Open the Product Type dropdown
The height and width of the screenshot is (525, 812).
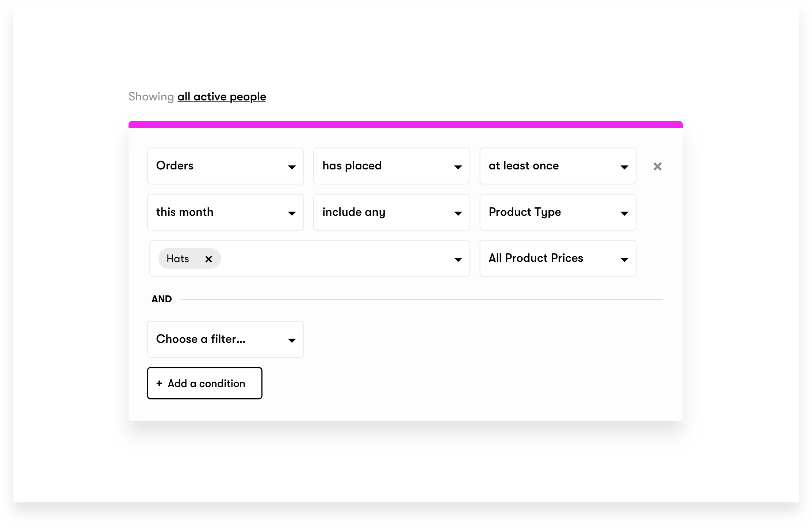pos(558,212)
